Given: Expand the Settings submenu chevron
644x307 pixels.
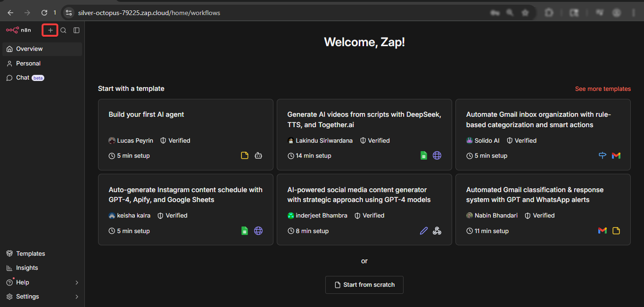Looking at the screenshot, I should (x=77, y=297).
